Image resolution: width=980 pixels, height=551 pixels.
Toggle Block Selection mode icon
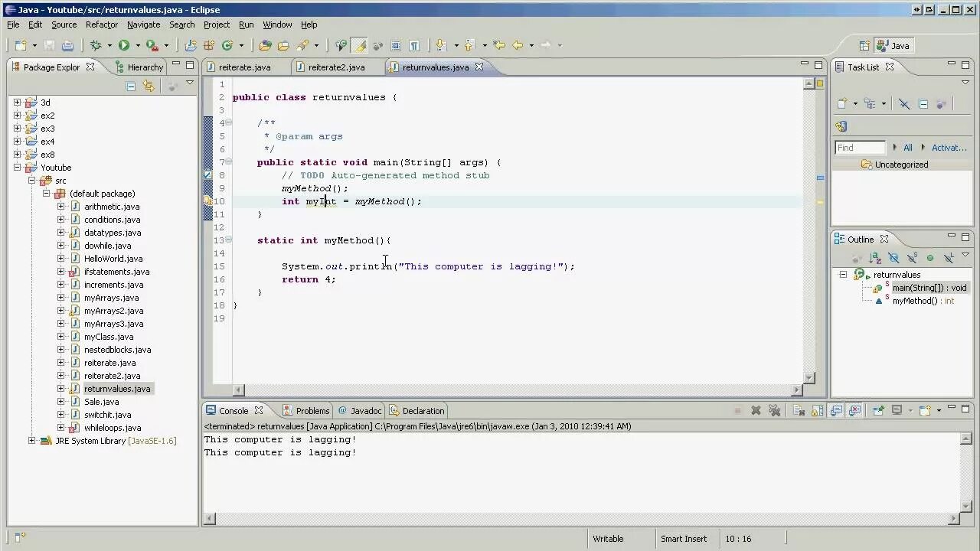(396, 46)
